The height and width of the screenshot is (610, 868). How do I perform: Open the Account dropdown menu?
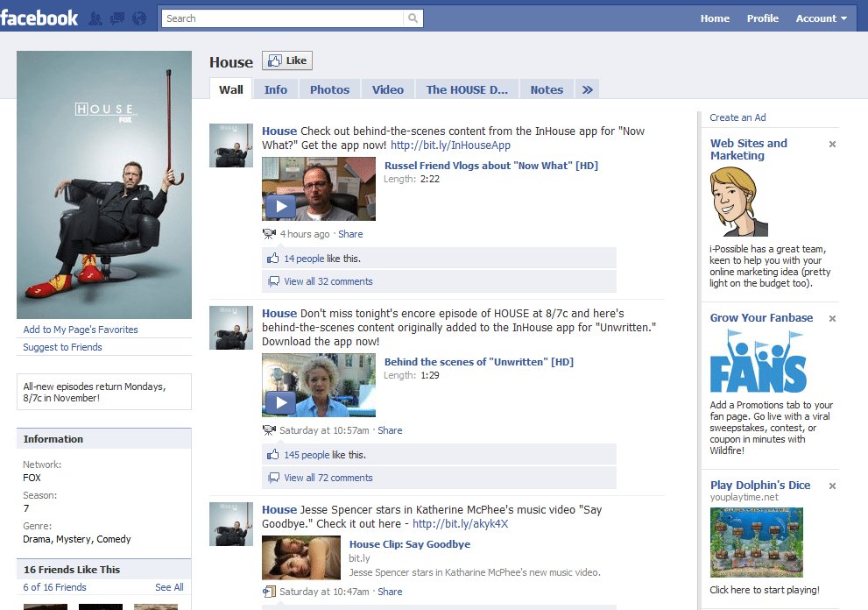click(821, 18)
